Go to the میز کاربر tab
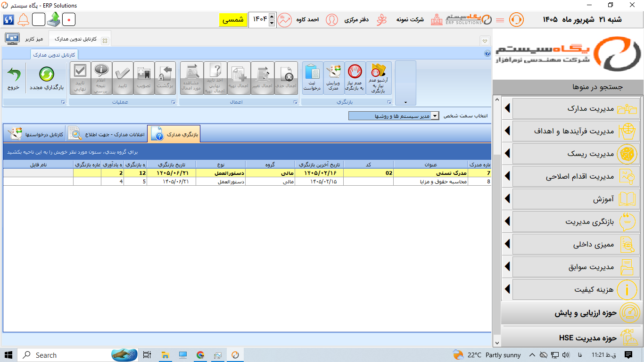The height and width of the screenshot is (362, 644). pos(25,39)
